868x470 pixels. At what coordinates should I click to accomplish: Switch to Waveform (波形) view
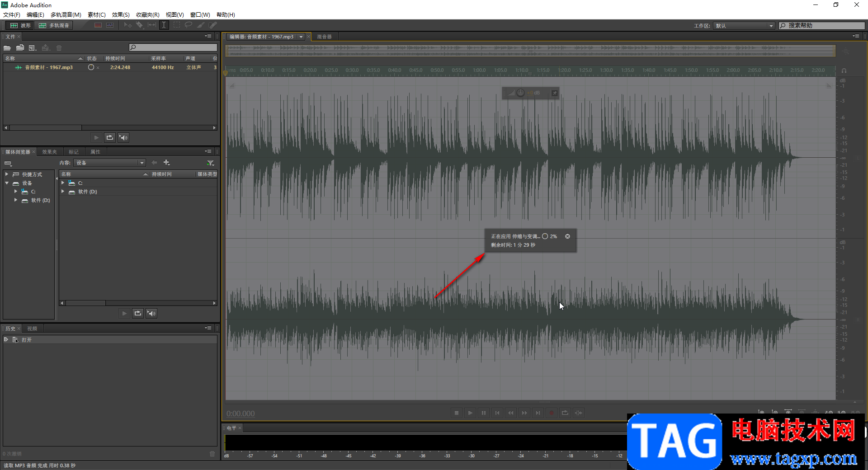pyautogui.click(x=20, y=25)
